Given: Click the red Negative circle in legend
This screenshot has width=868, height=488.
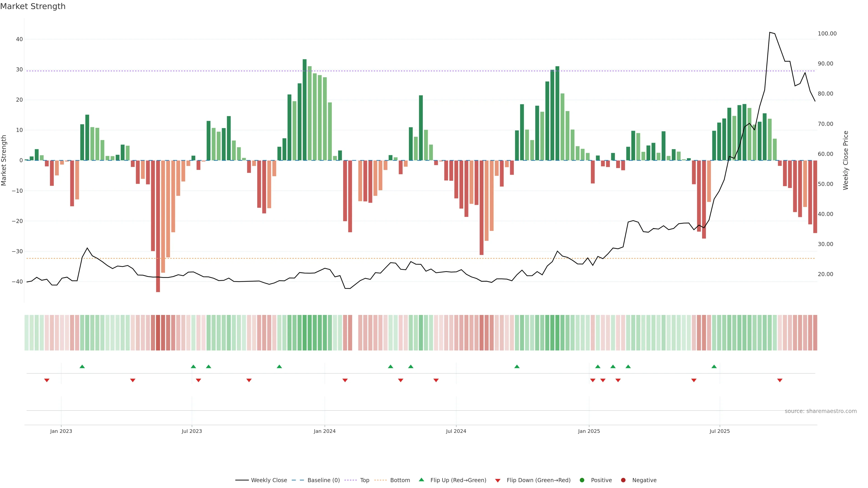Looking at the screenshot, I should coord(623,480).
